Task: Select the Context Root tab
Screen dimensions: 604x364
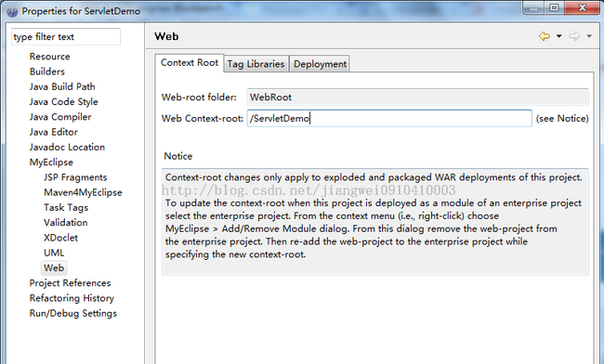Action: pyautogui.click(x=190, y=63)
